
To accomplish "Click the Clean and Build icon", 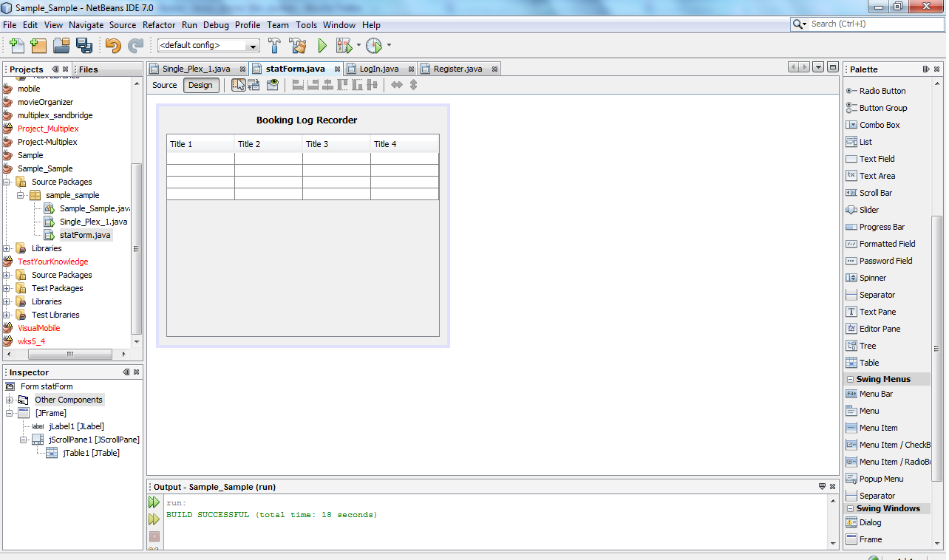I will tap(298, 45).
